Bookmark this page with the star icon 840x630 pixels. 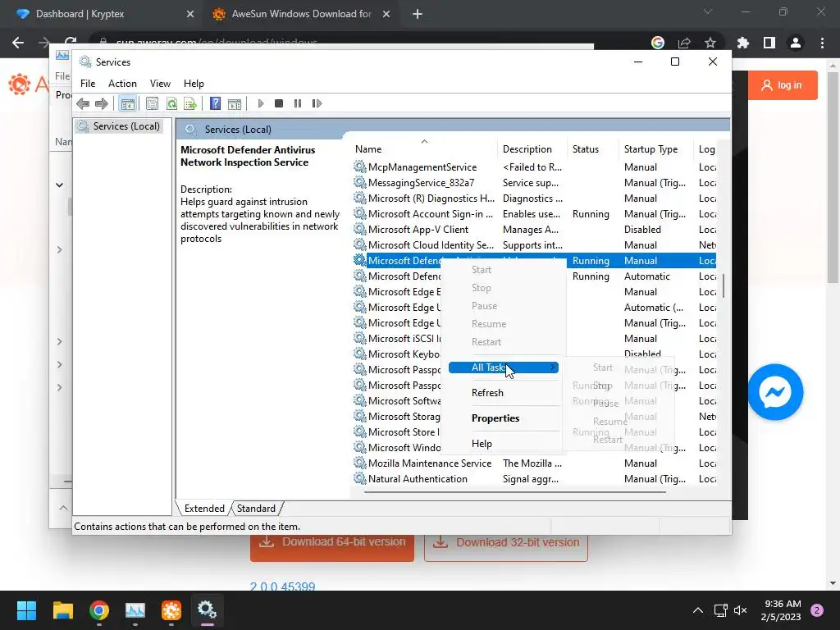click(x=710, y=43)
